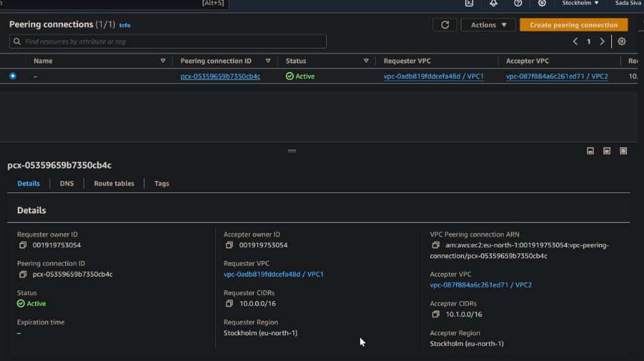The height and width of the screenshot is (361, 644).
Task: Open the pcx-05359659b7350cb4c link in table
Action: 220,77
